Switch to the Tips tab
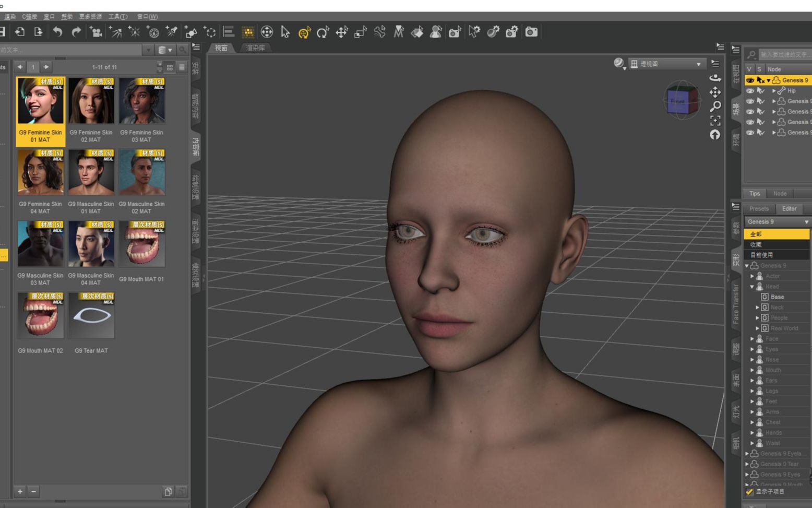The image size is (812, 508). click(x=755, y=194)
